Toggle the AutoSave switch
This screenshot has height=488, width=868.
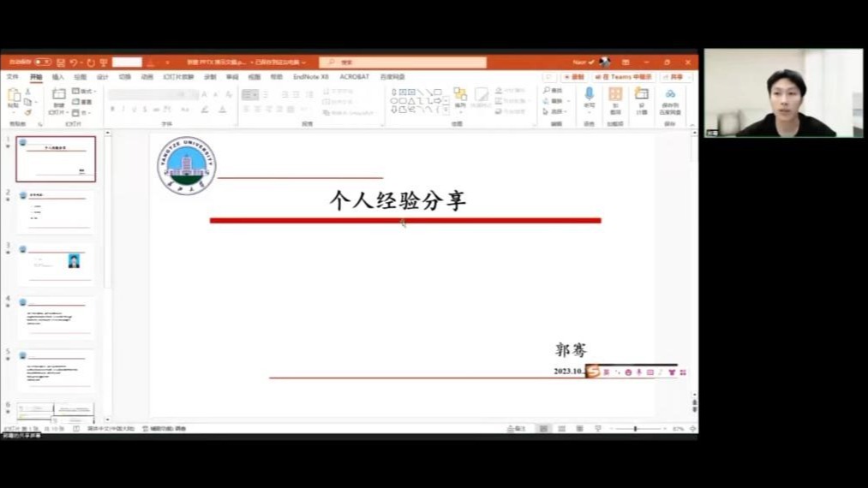coord(42,62)
